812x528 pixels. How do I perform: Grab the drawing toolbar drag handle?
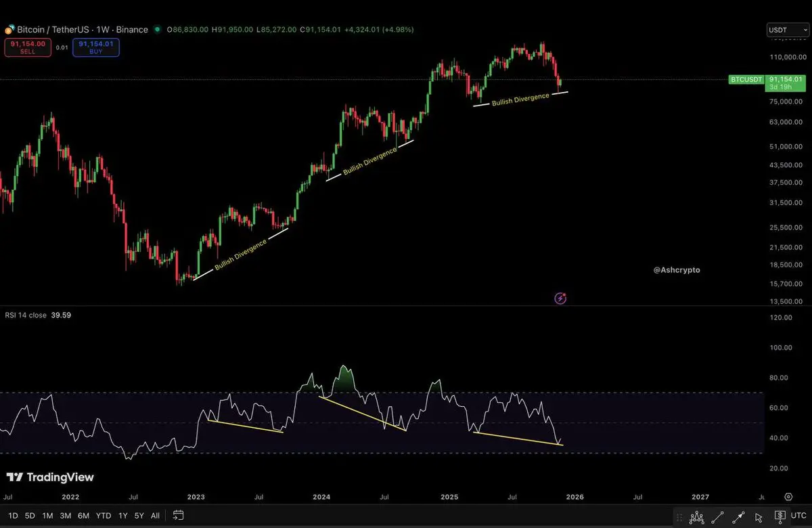pos(679,517)
